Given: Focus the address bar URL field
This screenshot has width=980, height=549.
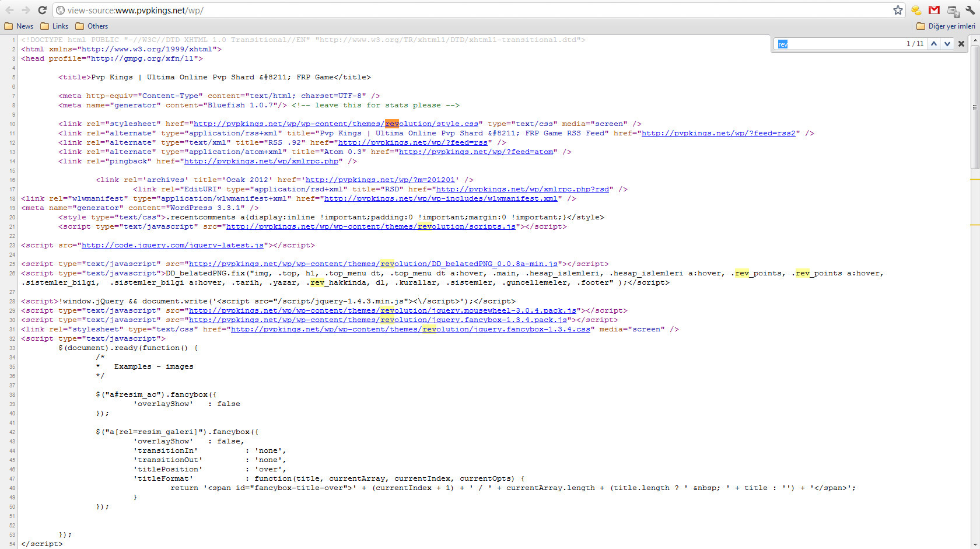Looking at the screenshot, I should 478,11.
